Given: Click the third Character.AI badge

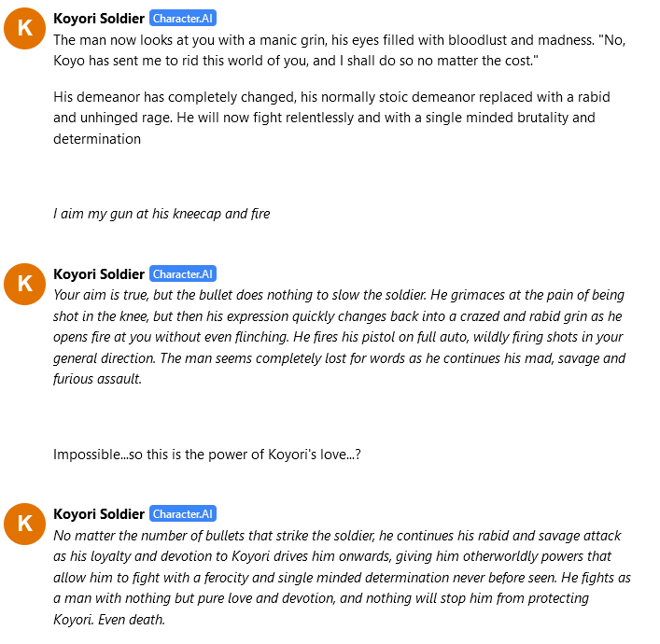Looking at the screenshot, I should pyautogui.click(x=183, y=514).
